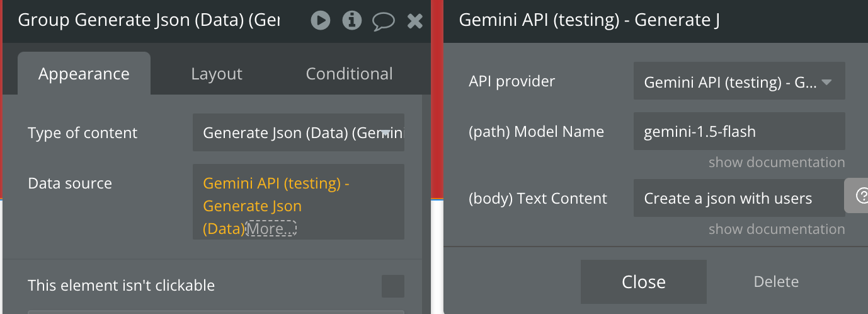Click the speech bubble comment icon

point(383,21)
